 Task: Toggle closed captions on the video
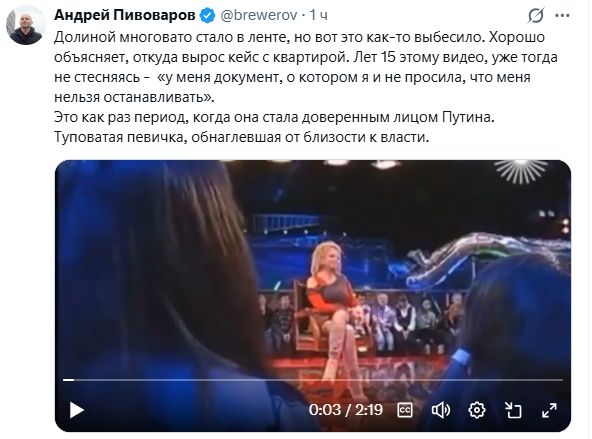[405, 410]
